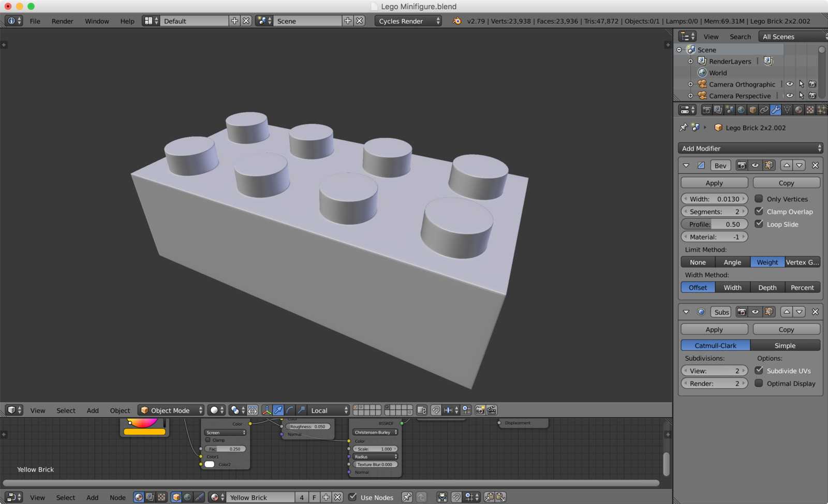This screenshot has height=504, width=828.
Task: Select the texture node tree checker icon
Action: click(x=161, y=497)
